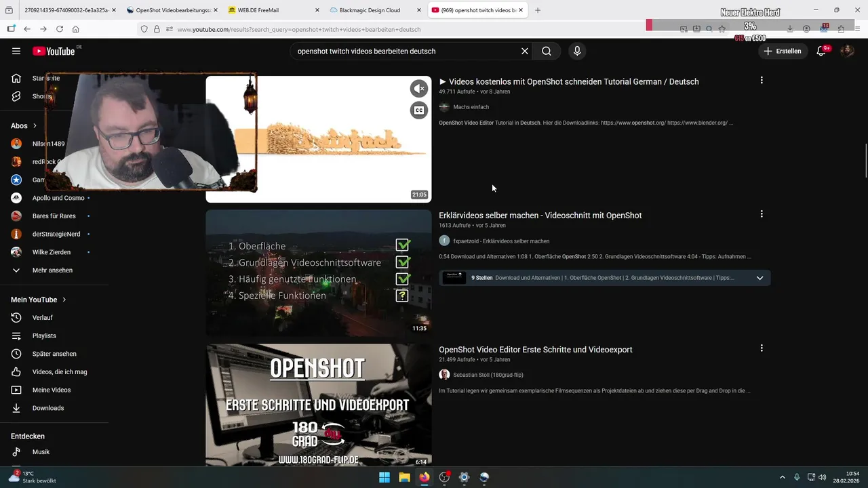868x488 pixels.
Task: Open the 'Erklärvideos selber machen' video title
Action: point(540,216)
